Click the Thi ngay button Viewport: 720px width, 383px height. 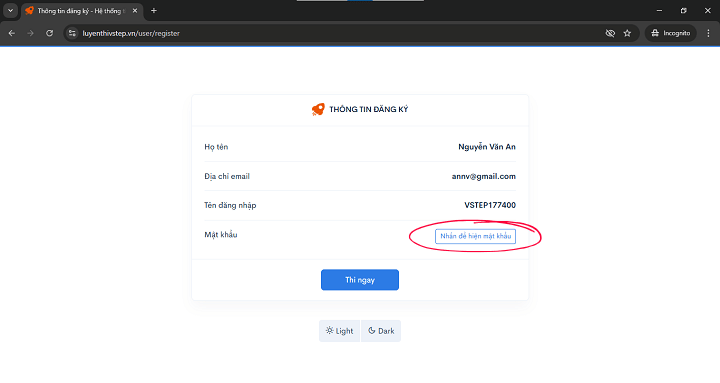coord(360,280)
